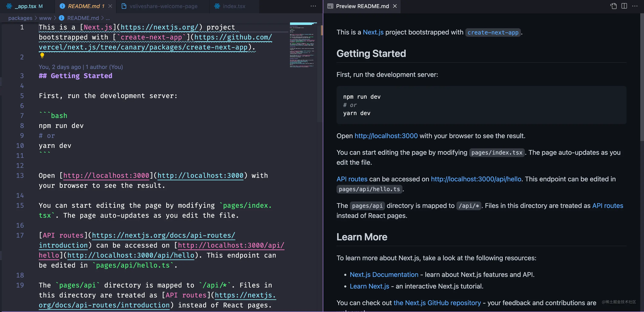The width and height of the screenshot is (644, 312).
Task: Open the vsliveshare-welcome-page tab
Action: coord(163,6)
